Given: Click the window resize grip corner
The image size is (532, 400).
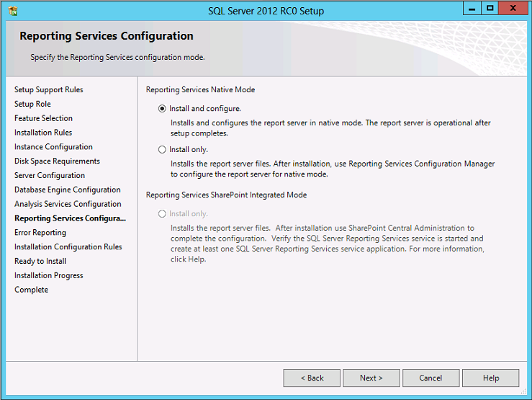Looking at the screenshot, I should [x=523, y=391].
